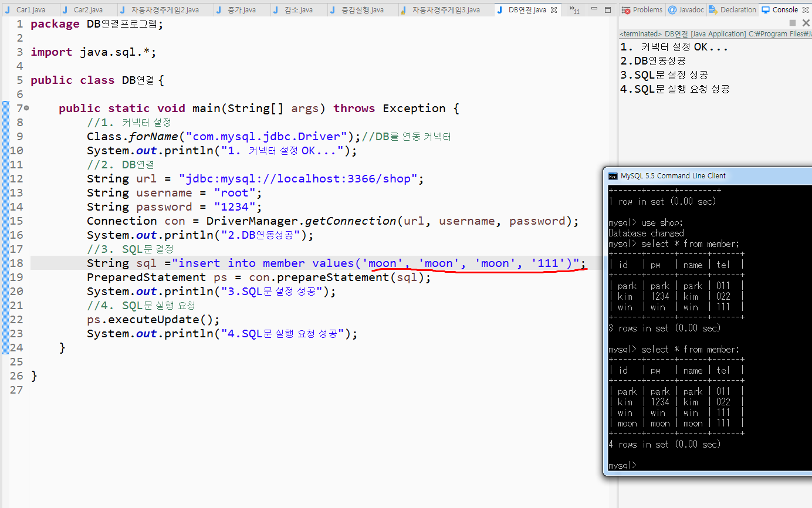The image size is (812, 508).
Task: Click the DriverManager.getConnection call
Action: 393,221
